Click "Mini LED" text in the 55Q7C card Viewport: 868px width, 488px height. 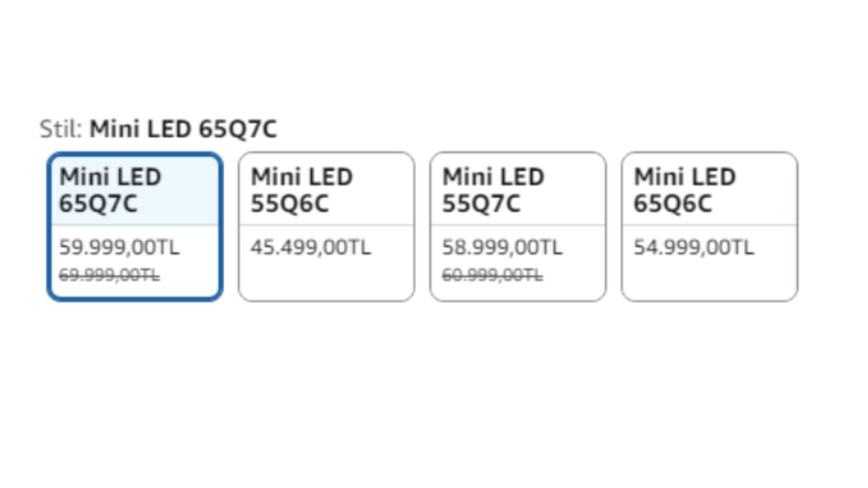(493, 177)
